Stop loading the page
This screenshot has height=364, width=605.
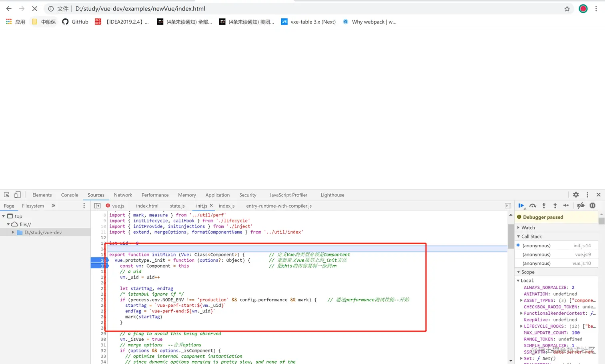click(x=34, y=8)
